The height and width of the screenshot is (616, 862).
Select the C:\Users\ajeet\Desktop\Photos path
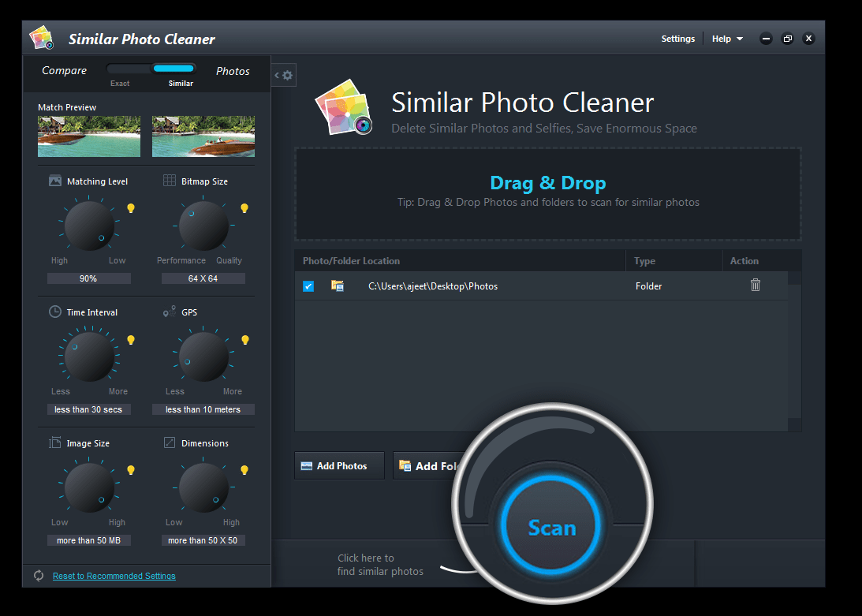[433, 286]
